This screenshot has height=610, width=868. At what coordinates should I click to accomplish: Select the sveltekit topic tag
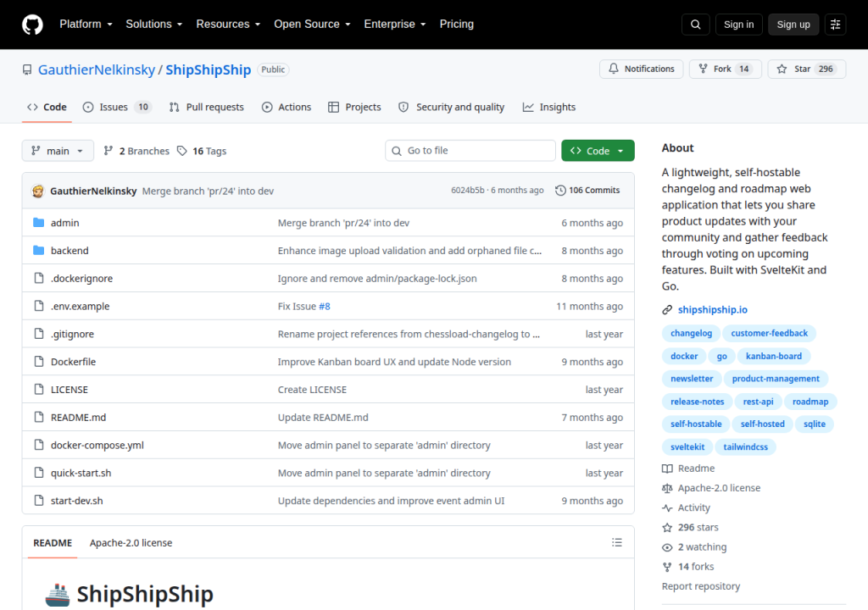click(x=687, y=446)
